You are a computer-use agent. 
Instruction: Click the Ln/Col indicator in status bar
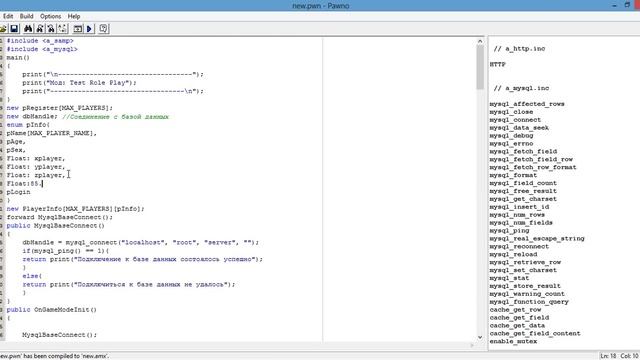[x=619, y=356]
